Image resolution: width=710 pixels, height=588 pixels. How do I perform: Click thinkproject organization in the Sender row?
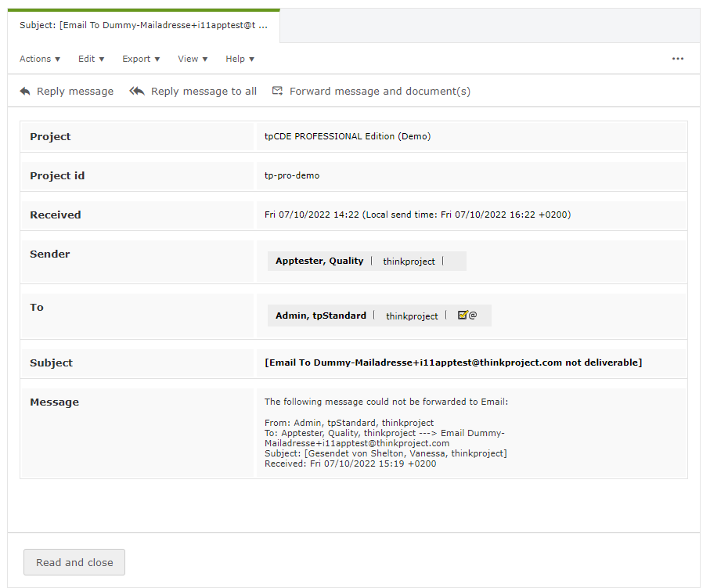(x=409, y=262)
